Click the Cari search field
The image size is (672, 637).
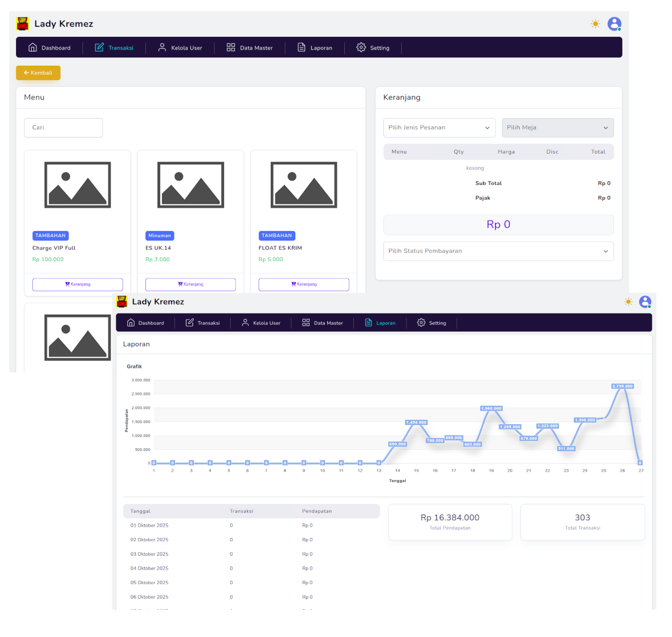pyautogui.click(x=64, y=128)
